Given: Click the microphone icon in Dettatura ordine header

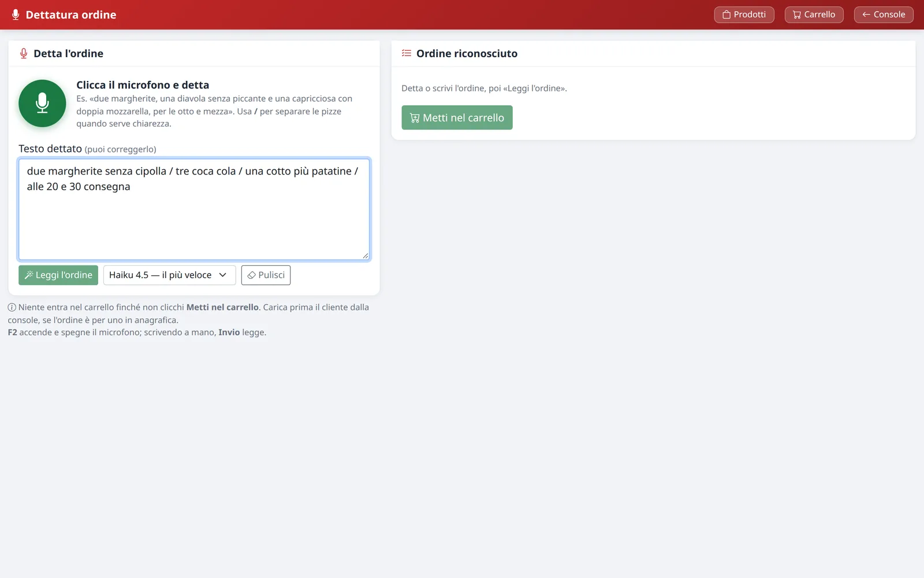Looking at the screenshot, I should [16, 14].
